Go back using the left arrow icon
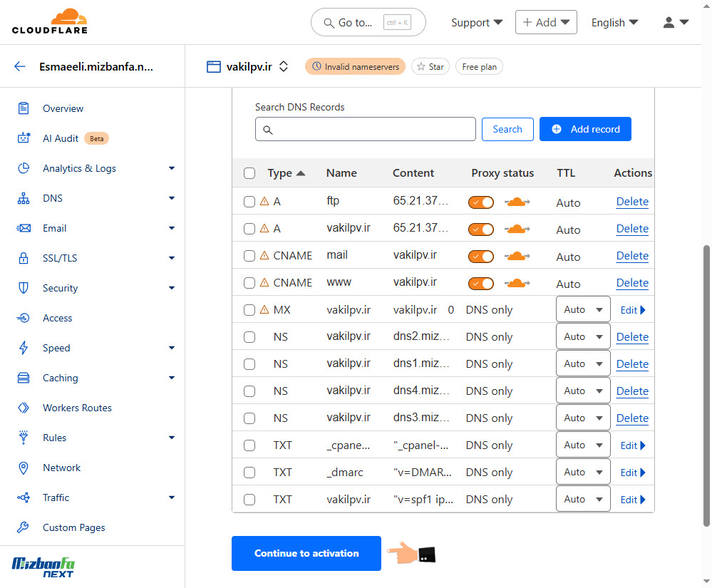The image size is (712, 588). coord(19,67)
